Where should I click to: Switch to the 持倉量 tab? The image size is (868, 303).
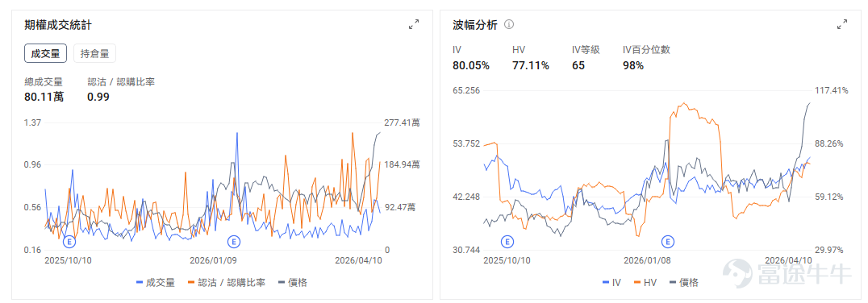(x=94, y=53)
